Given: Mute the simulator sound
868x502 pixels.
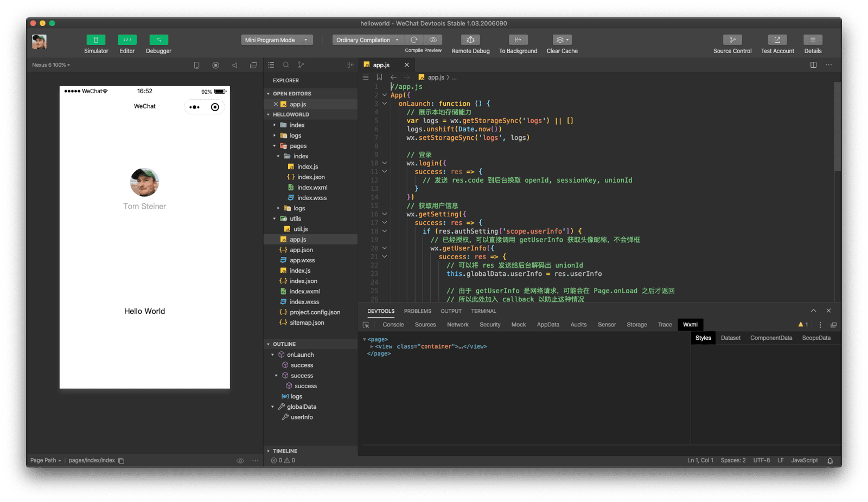Looking at the screenshot, I should 234,65.
